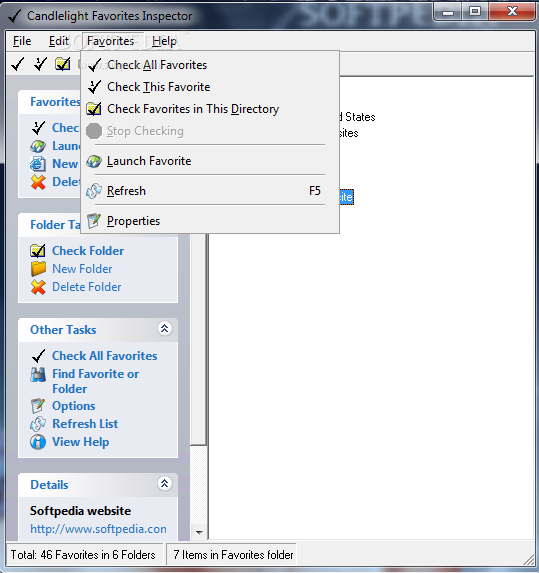This screenshot has height=573, width=539.
Task: Click the red X icon in Favorites Tasks panel
Action: (38, 182)
